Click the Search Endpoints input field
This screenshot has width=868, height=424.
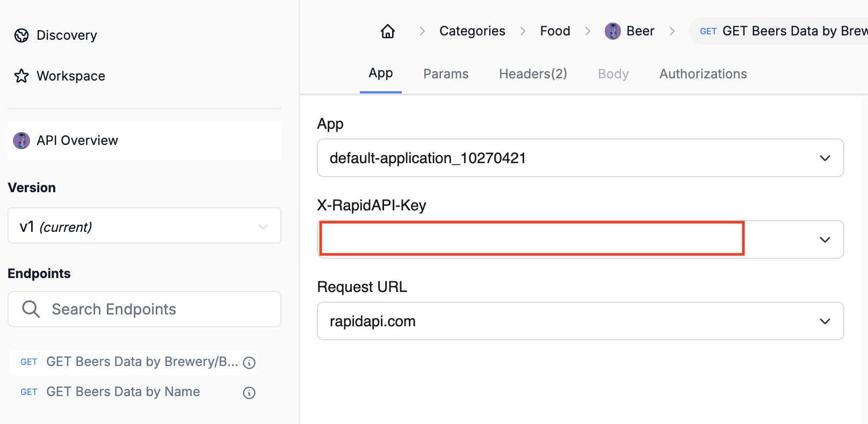144,310
